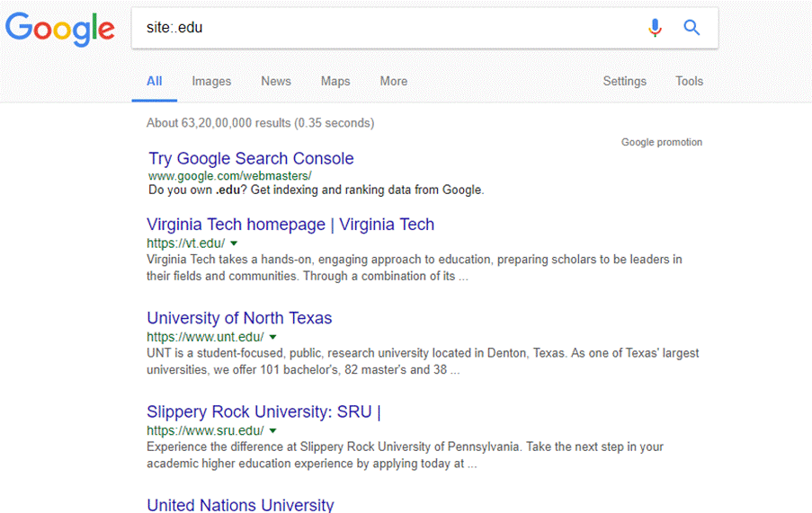Switch to the Images tab
812x513 pixels.
211,81
